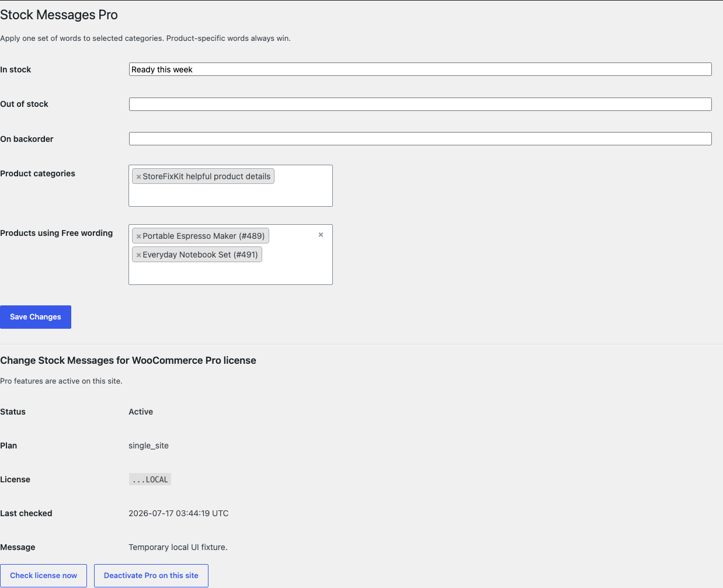
Task: Open the Product categories select box
Action: tap(231, 186)
